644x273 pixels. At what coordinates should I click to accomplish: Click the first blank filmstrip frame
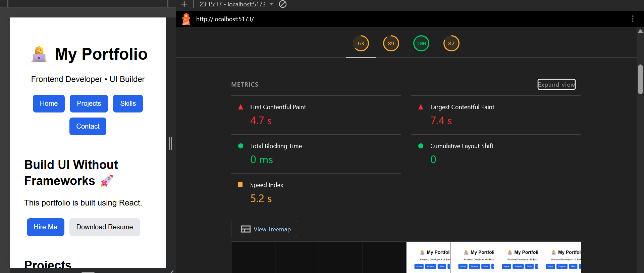pyautogui.click(x=253, y=257)
